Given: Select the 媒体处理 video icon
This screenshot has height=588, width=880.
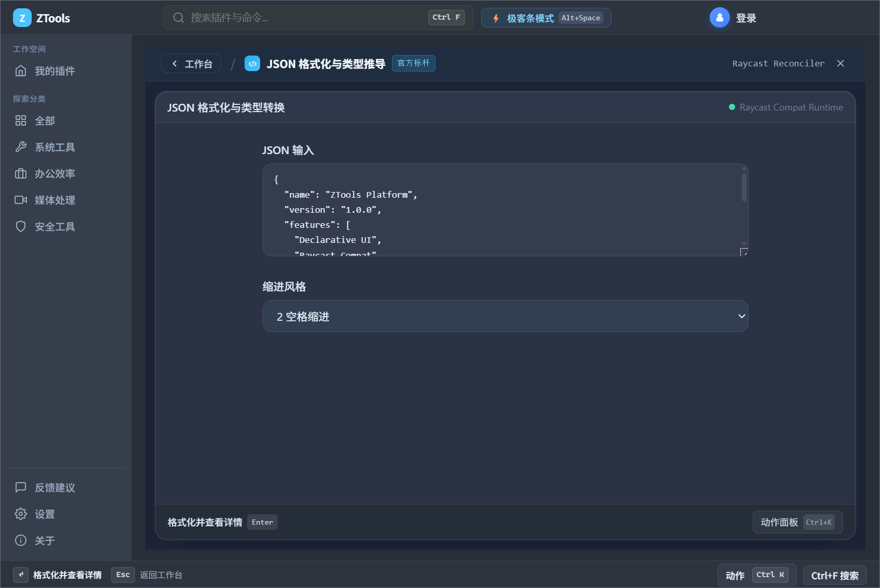Looking at the screenshot, I should [21, 200].
